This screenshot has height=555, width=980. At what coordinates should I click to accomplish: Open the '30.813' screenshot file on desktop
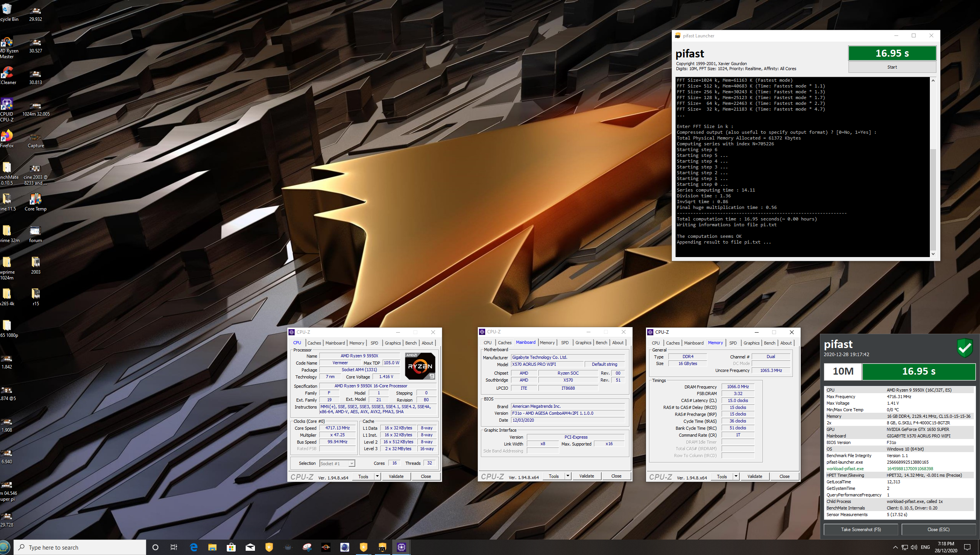[35, 77]
